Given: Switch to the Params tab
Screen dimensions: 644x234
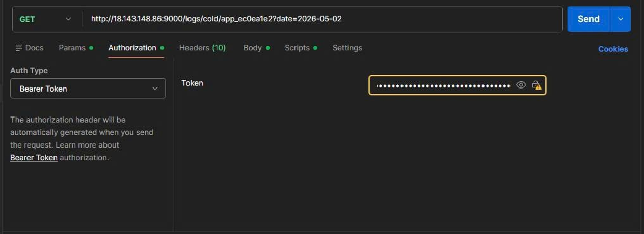Looking at the screenshot, I should click(x=76, y=48).
